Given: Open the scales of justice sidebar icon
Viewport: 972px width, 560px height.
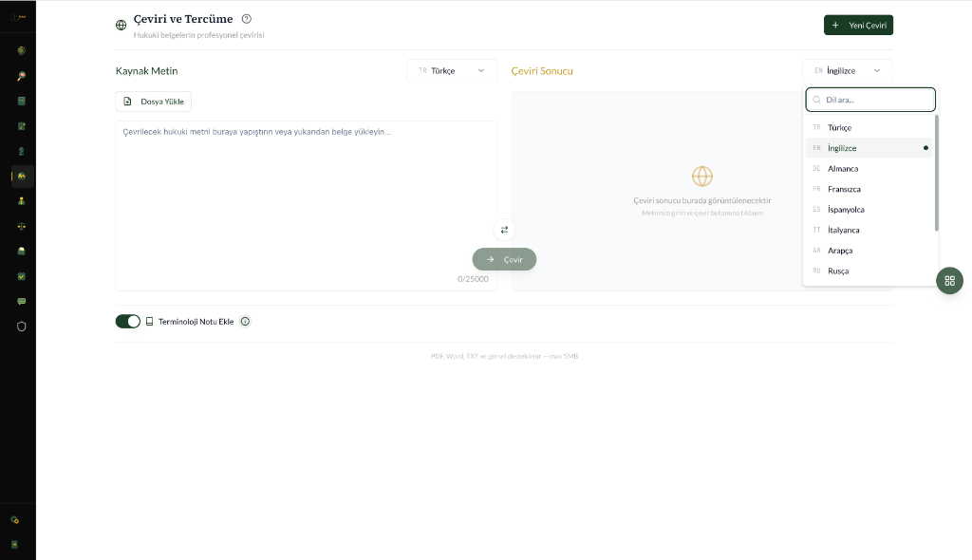Looking at the screenshot, I should [21, 226].
